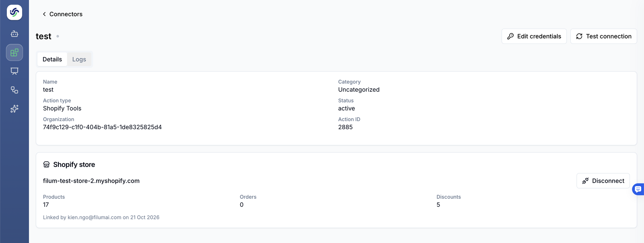
Task: Run Test connection
Action: click(604, 36)
